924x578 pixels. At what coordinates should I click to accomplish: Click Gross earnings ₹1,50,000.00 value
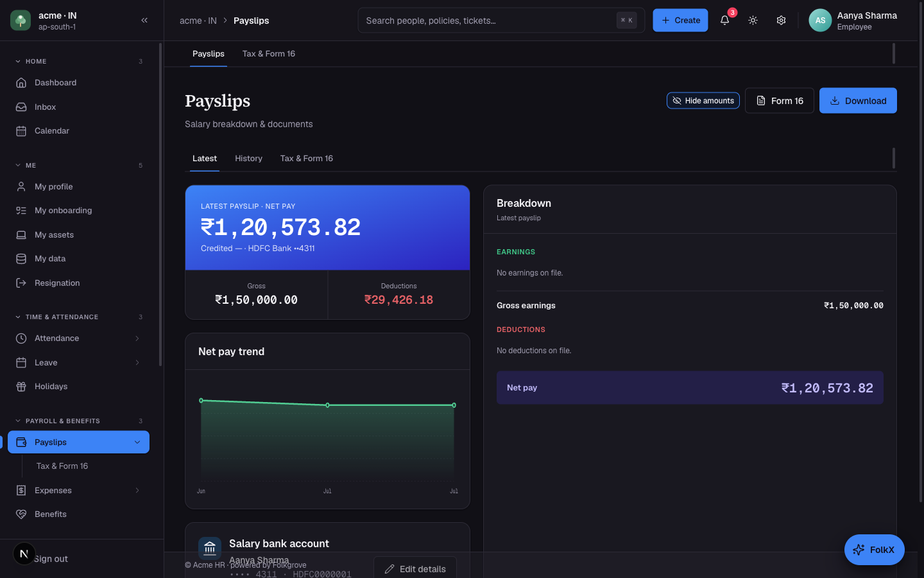pyautogui.click(x=853, y=306)
